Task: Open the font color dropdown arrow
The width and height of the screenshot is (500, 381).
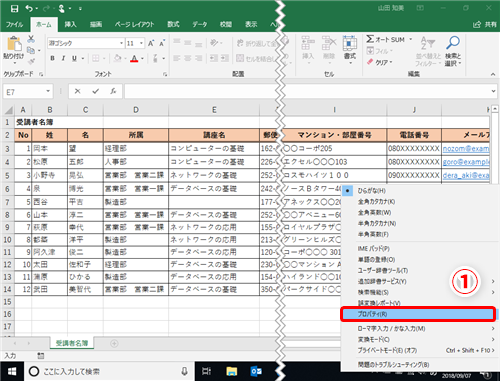Action: (x=142, y=59)
